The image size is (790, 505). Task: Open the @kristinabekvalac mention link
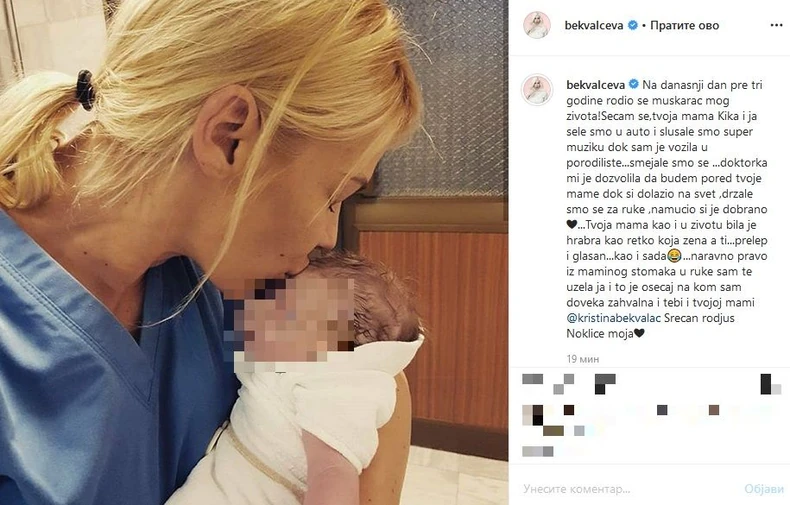click(614, 318)
